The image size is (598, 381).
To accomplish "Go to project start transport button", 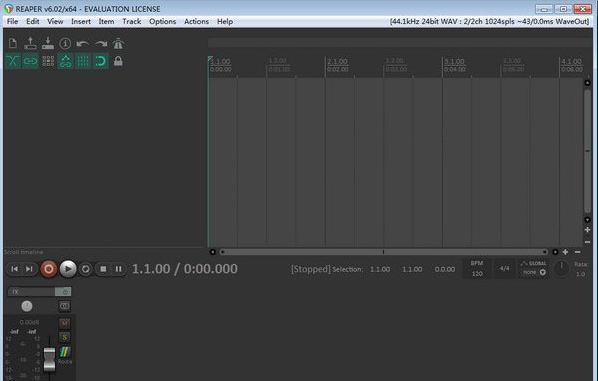I will point(14,269).
